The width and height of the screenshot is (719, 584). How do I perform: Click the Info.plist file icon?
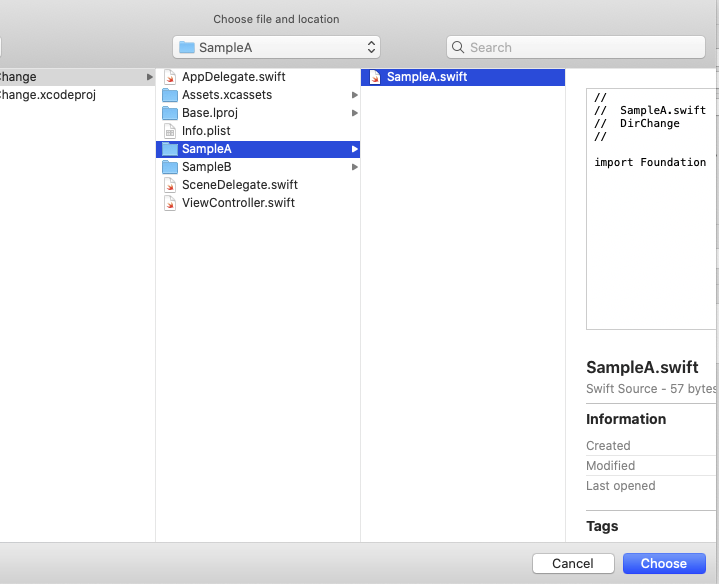click(170, 131)
